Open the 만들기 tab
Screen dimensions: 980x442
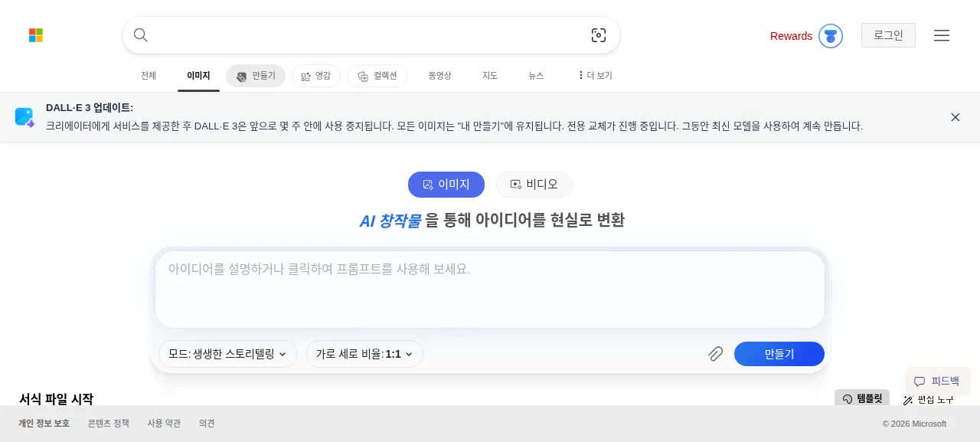click(x=256, y=76)
